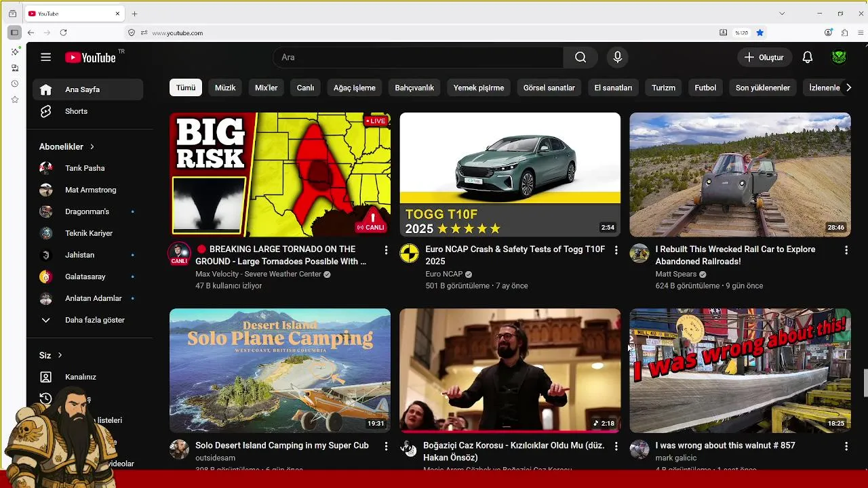This screenshot has width=868, height=488.
Task: Click mark galicic channel avatar
Action: (x=639, y=449)
